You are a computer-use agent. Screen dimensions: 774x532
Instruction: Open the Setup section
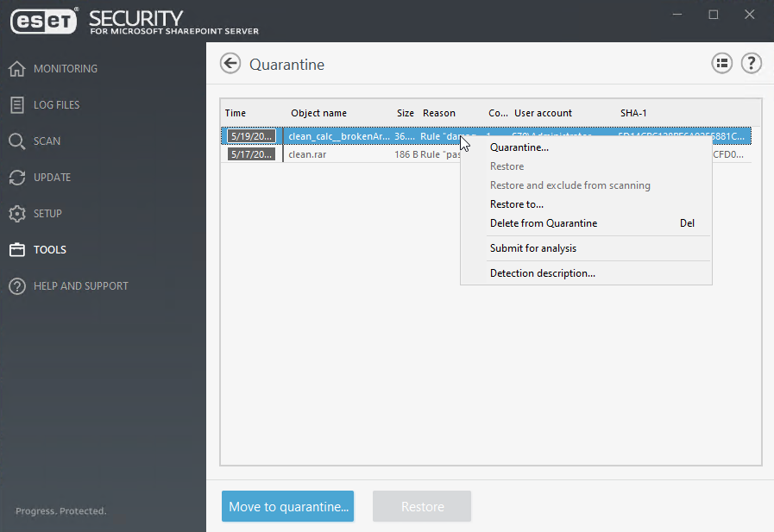47,213
